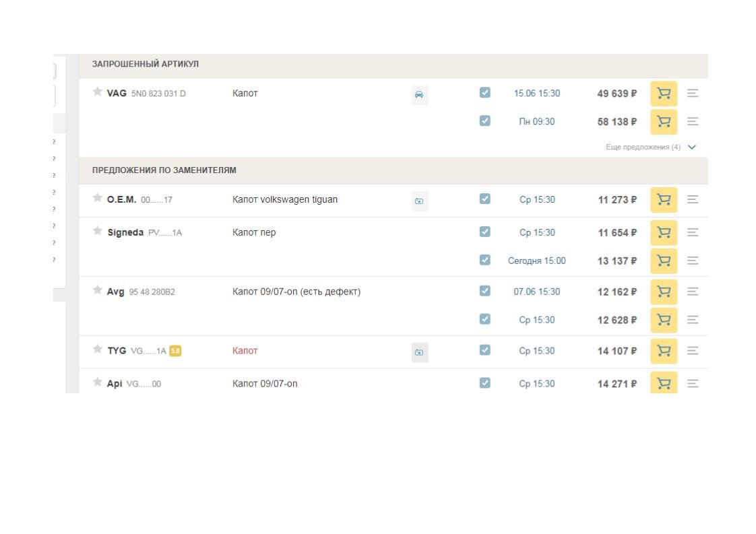Open photo icon for TYG Капот
The width and height of the screenshot is (756, 534).
tap(420, 352)
